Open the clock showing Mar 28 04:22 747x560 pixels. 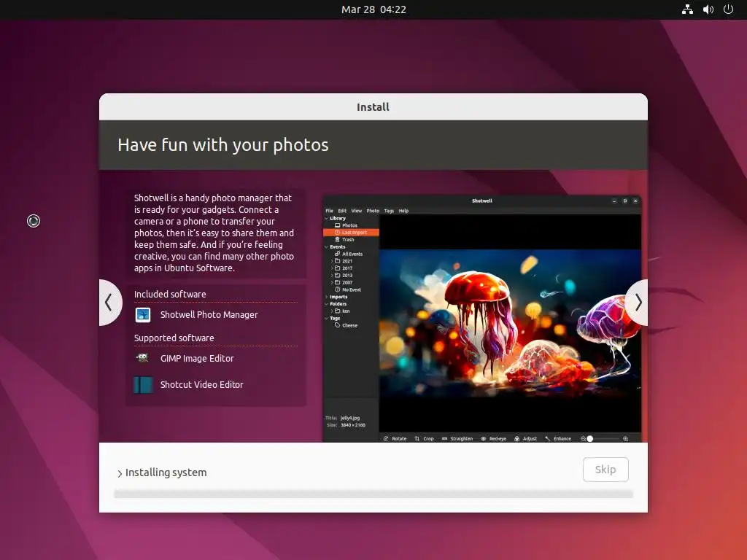[373, 9]
